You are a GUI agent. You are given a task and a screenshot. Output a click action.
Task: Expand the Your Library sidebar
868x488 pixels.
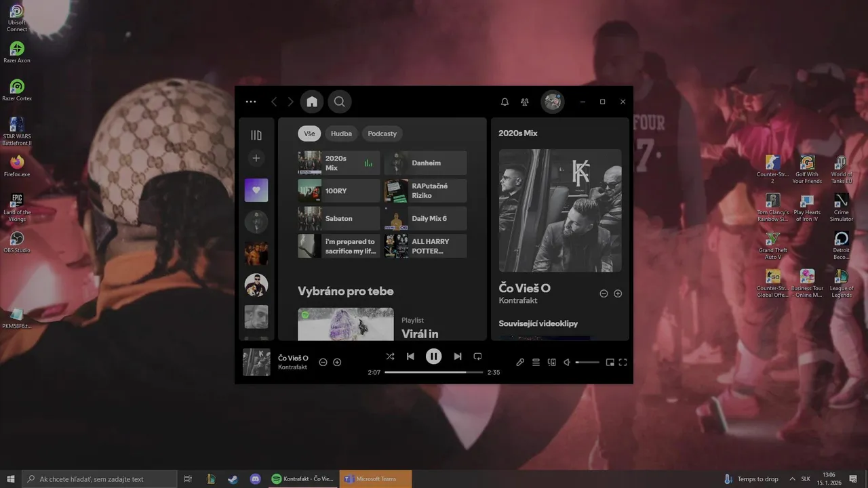(x=256, y=136)
